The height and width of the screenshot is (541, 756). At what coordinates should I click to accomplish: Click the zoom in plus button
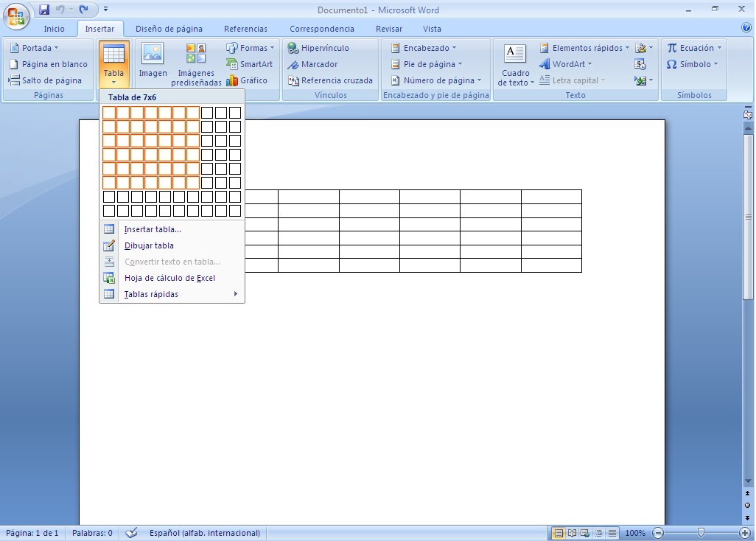(x=745, y=534)
